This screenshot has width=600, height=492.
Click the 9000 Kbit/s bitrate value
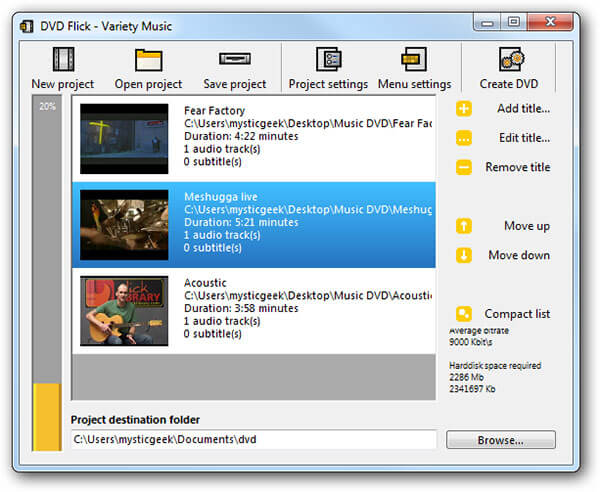coord(471,342)
